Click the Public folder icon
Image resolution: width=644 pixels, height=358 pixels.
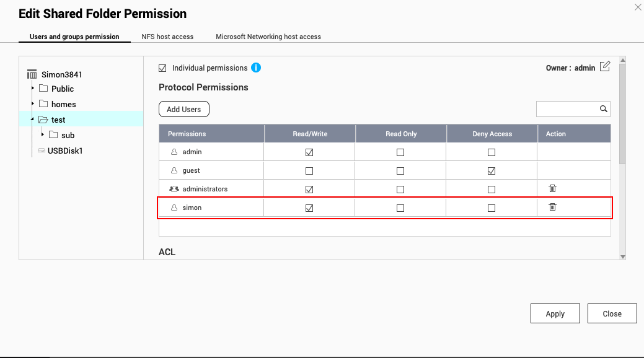click(x=43, y=89)
